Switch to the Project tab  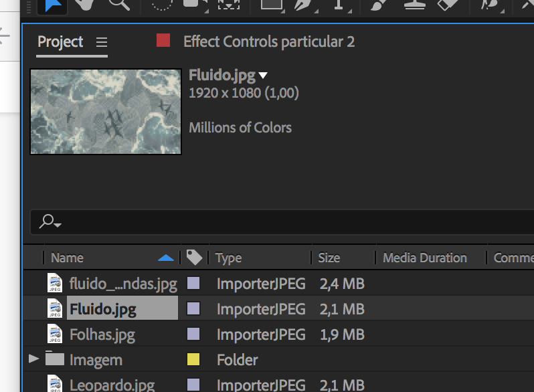click(x=60, y=42)
